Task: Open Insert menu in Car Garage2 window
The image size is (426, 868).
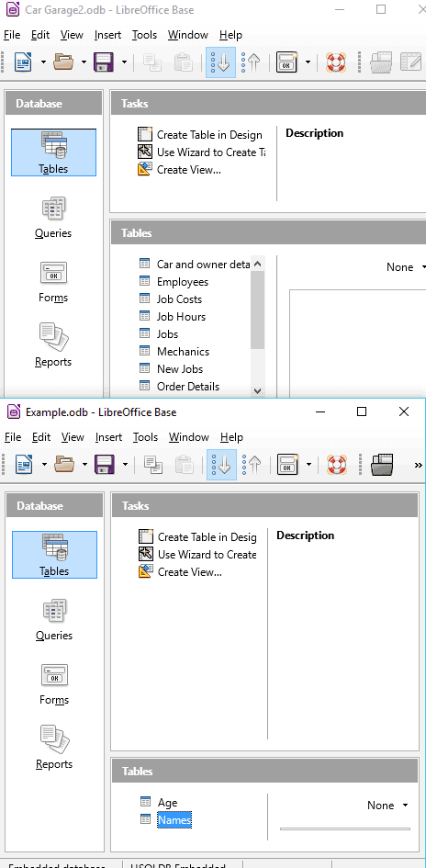Action: (x=107, y=35)
